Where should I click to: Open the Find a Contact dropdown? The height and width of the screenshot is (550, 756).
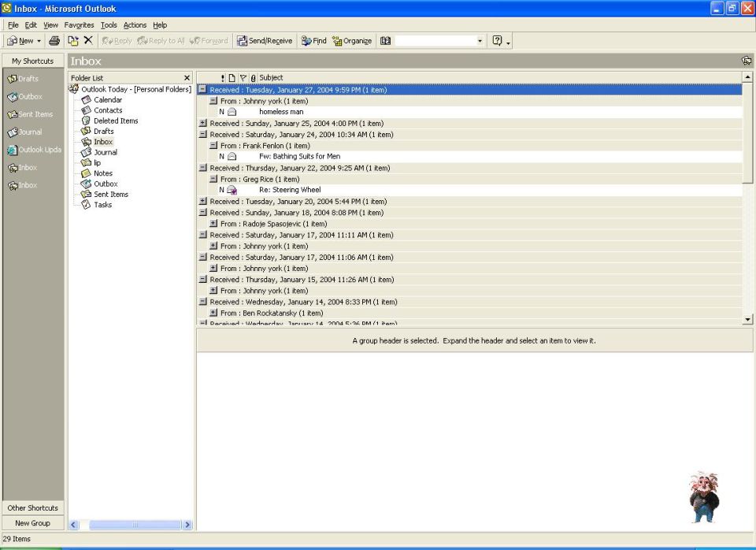click(480, 41)
